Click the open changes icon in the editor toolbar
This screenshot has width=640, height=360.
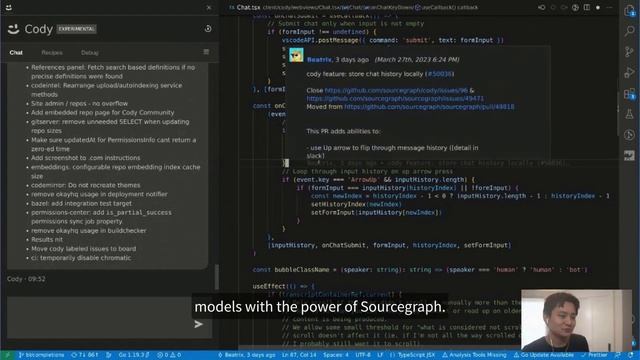click(x=575, y=7)
